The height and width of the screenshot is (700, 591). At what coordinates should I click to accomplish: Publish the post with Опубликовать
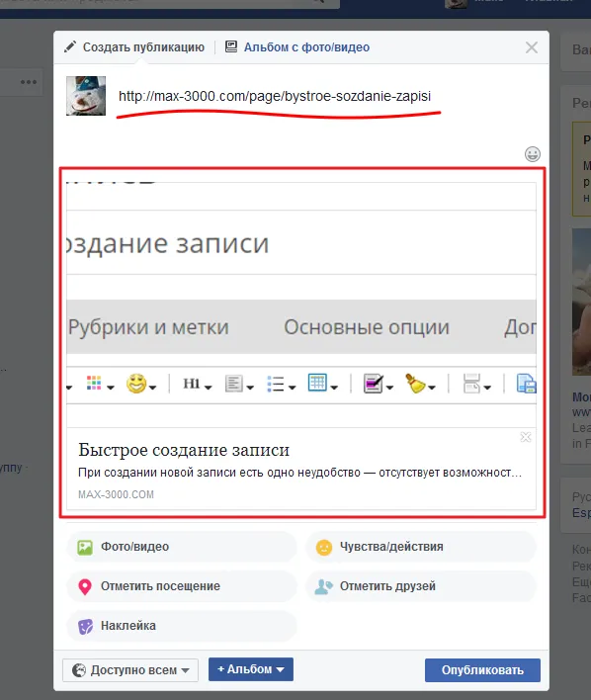coord(482,670)
